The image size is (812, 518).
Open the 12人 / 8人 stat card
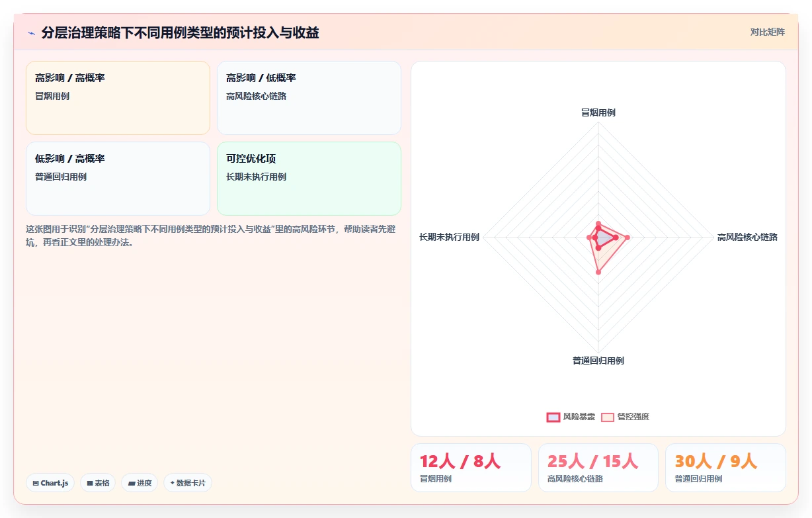coord(471,468)
